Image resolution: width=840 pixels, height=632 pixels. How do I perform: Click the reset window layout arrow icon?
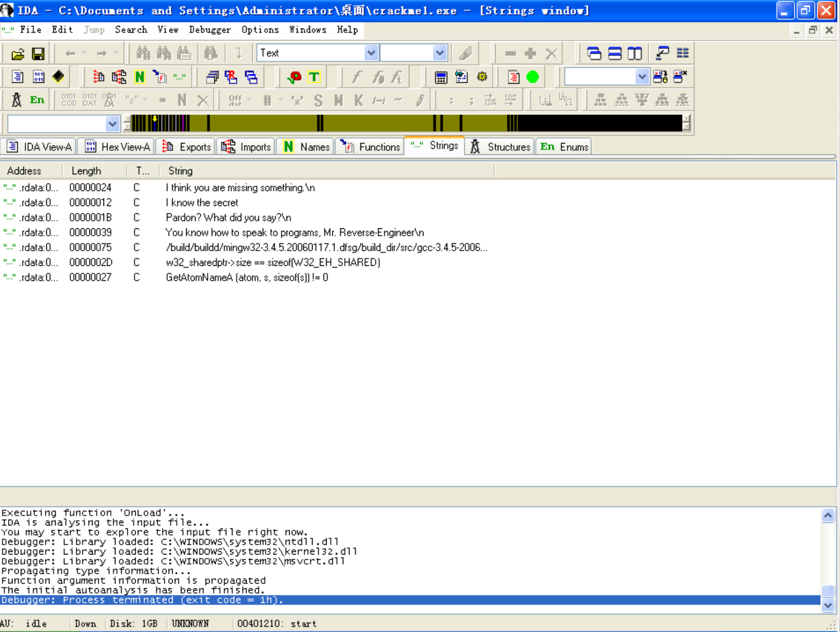pos(662,53)
